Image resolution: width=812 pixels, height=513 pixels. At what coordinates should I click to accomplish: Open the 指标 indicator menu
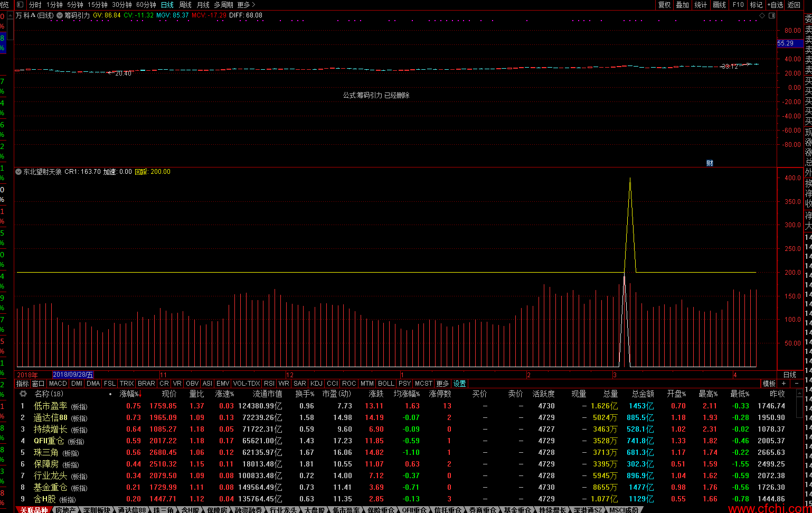click(x=23, y=384)
